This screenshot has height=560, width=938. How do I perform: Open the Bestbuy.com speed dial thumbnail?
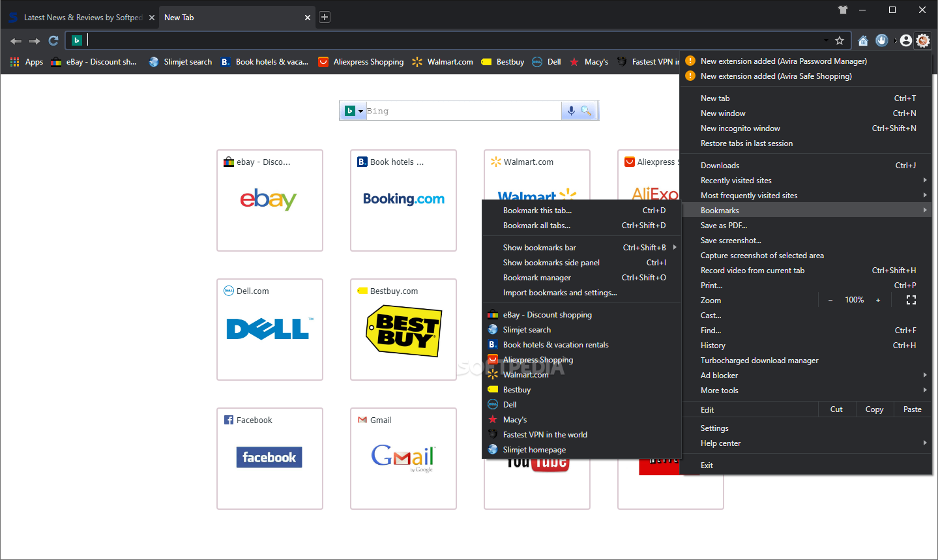pos(403,329)
